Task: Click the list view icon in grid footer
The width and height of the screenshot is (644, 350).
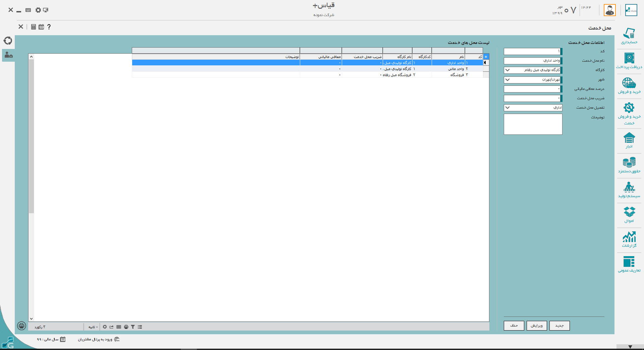Action: (140, 327)
